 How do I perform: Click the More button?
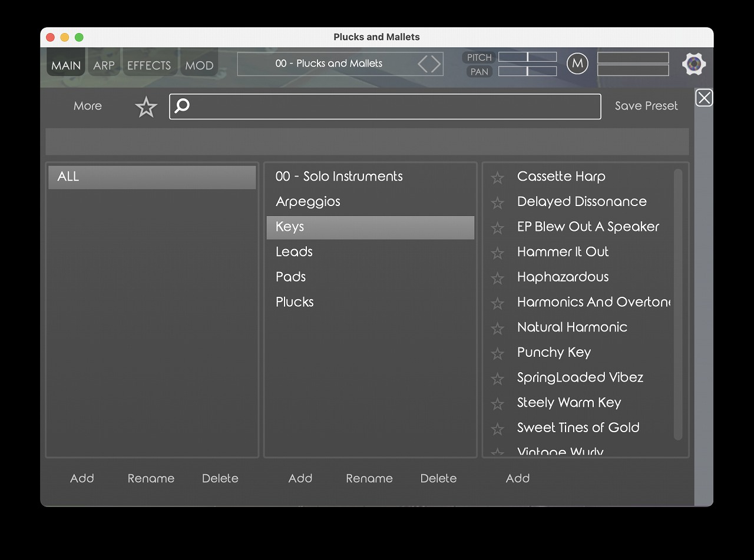(88, 106)
